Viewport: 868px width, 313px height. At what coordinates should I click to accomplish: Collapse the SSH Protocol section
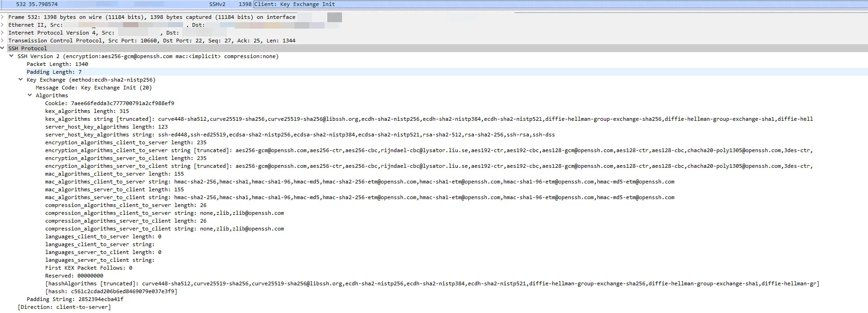pyautogui.click(x=2, y=48)
